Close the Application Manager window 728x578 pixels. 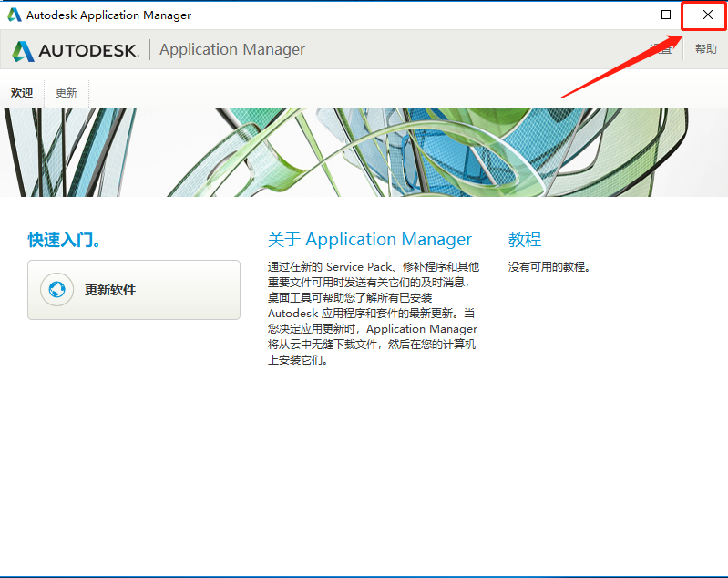pyautogui.click(x=708, y=15)
